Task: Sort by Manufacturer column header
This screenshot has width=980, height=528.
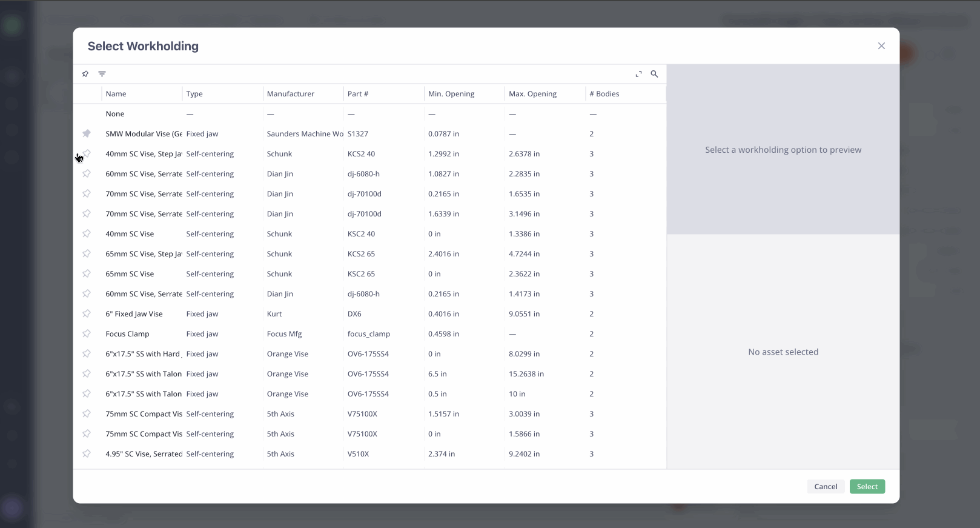Action: pos(291,94)
